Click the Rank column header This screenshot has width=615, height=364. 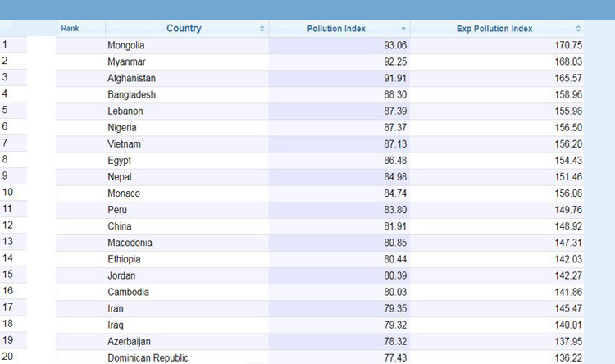[70, 28]
